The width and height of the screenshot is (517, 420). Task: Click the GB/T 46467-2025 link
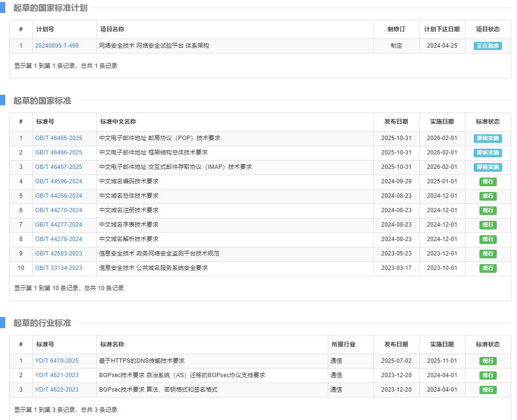point(58,167)
